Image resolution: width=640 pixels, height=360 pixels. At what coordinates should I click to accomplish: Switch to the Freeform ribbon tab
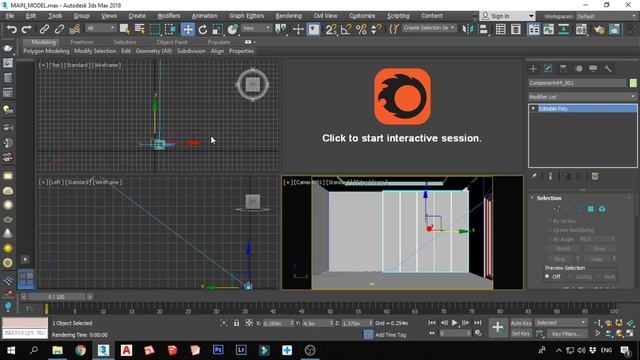click(x=82, y=42)
